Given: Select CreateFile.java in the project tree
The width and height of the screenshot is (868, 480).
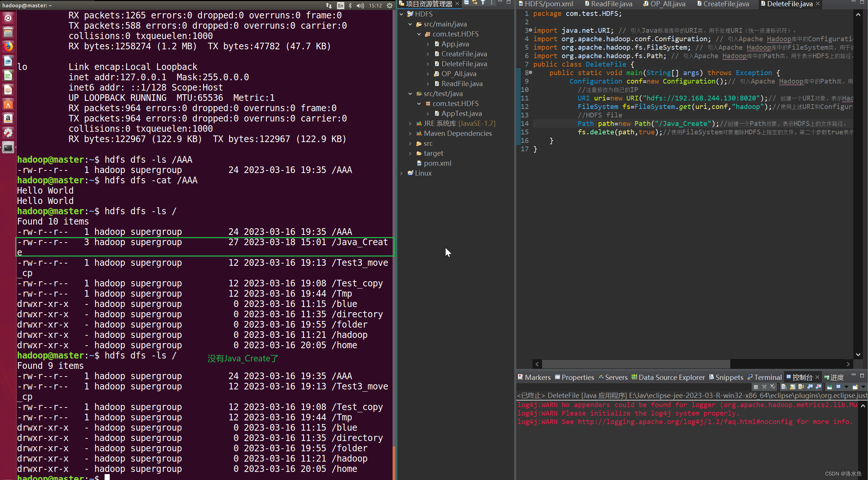Looking at the screenshot, I should [464, 54].
